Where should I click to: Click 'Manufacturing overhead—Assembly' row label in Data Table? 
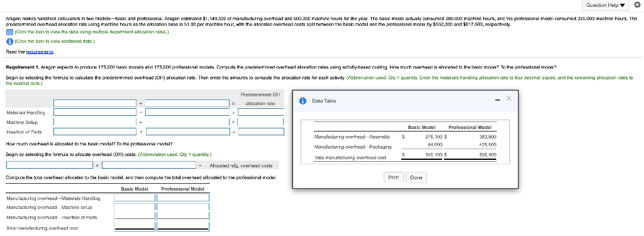(x=352, y=137)
